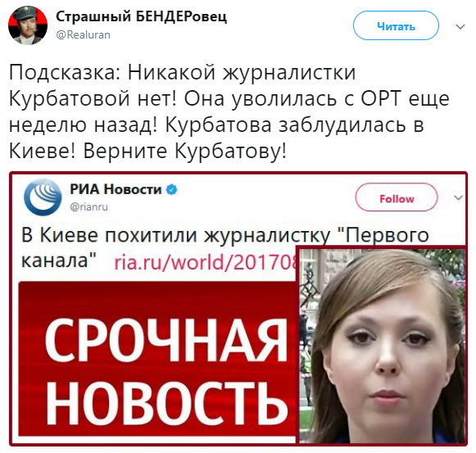The width and height of the screenshot is (476, 453).
Task: Click the Читать follow button
Action: pyautogui.click(x=396, y=25)
